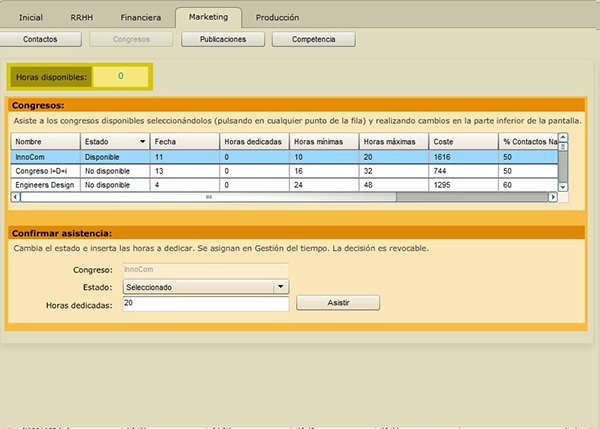
Task: Click the table's scroll down arrow
Action: pyautogui.click(x=563, y=187)
